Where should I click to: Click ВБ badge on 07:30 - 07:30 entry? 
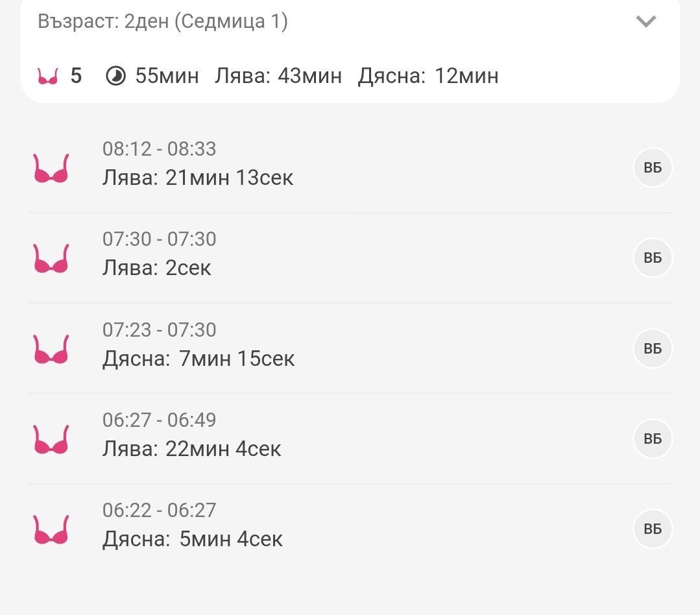click(x=653, y=258)
